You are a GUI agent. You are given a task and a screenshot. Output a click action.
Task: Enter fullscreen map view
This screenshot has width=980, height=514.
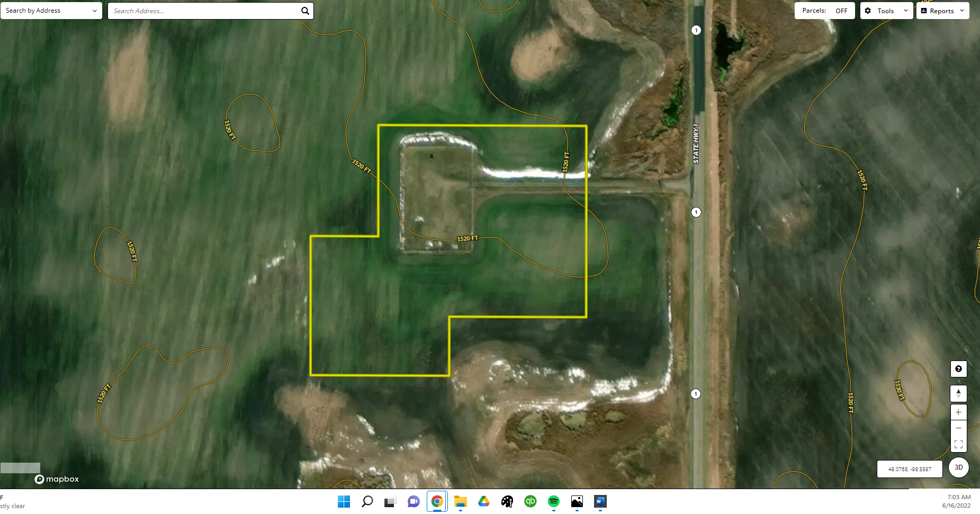(x=958, y=444)
